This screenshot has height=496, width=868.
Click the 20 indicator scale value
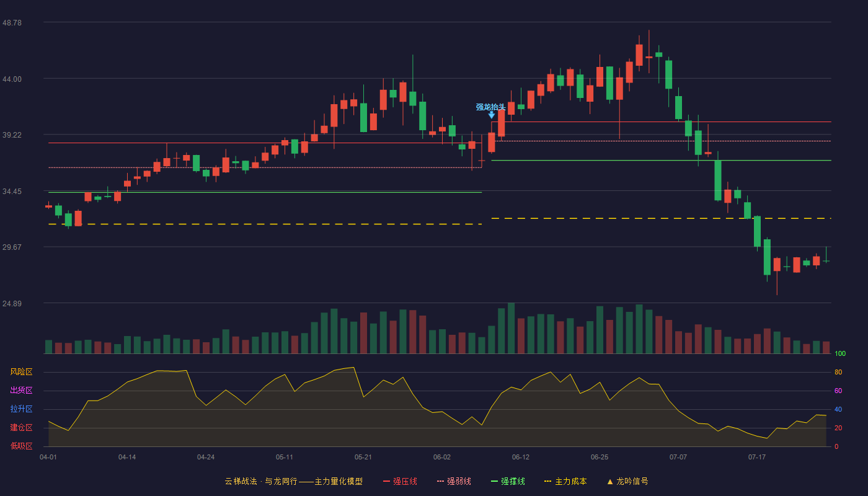(838, 428)
